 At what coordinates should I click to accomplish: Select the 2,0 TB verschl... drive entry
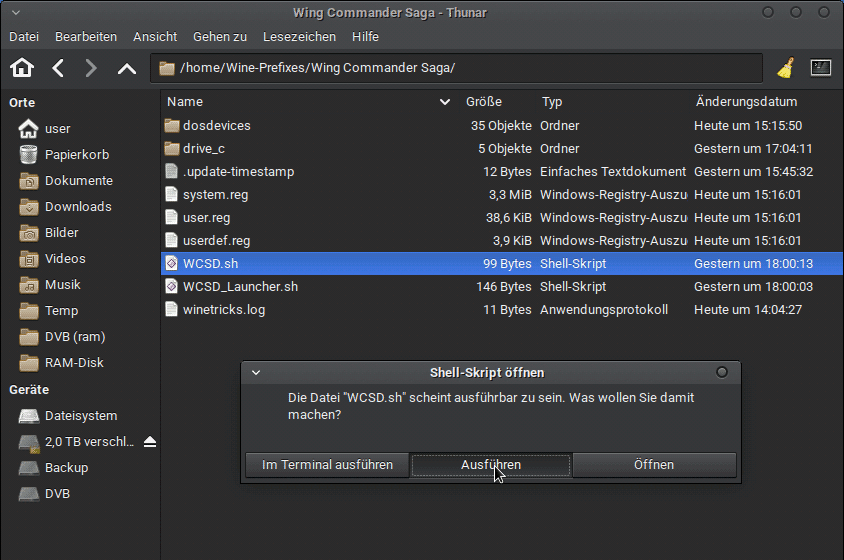[x=76, y=442]
